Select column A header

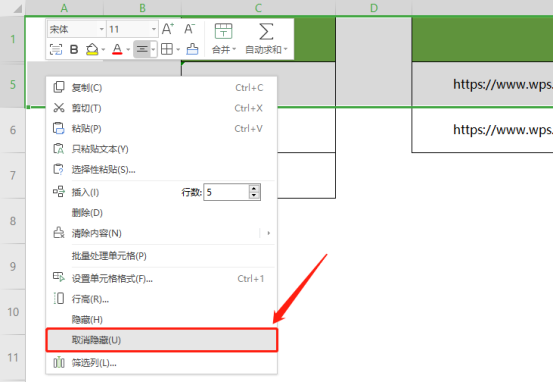[64, 8]
